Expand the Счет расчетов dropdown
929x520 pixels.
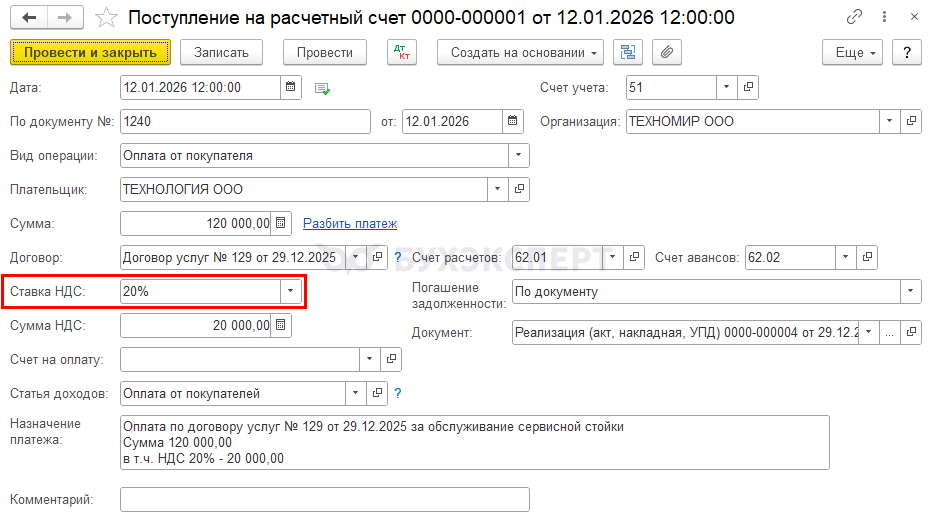[x=613, y=257]
